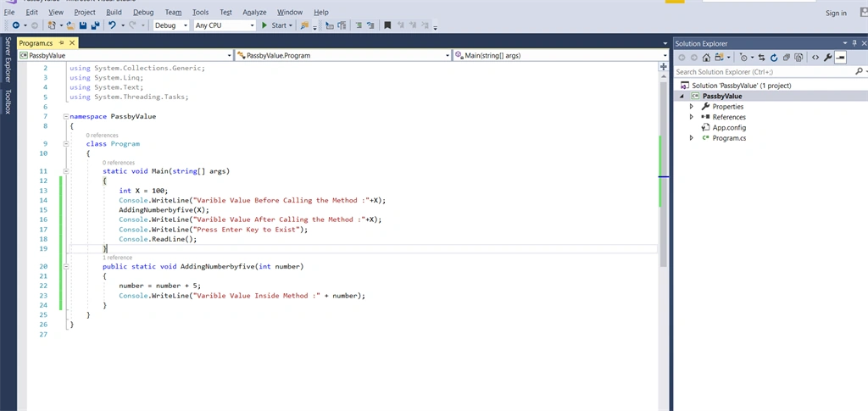Click the Solution Explorer Home icon
The image size is (868, 411).
[x=706, y=57]
